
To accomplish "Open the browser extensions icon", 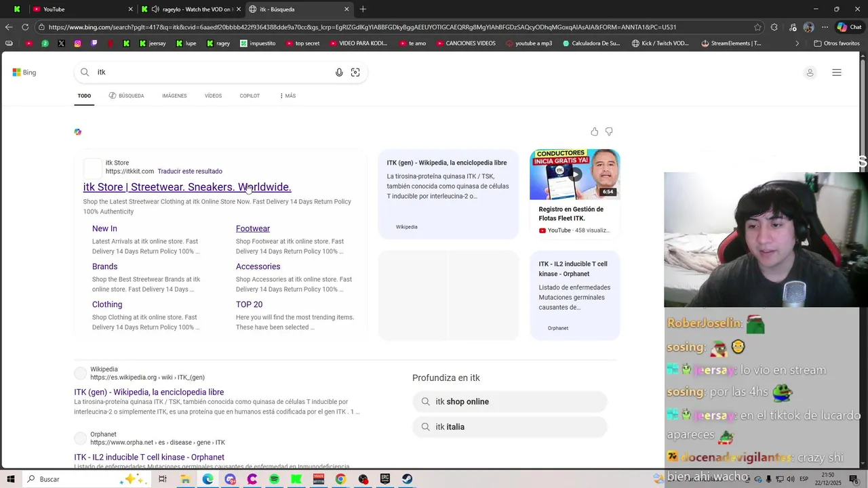I will (x=774, y=27).
